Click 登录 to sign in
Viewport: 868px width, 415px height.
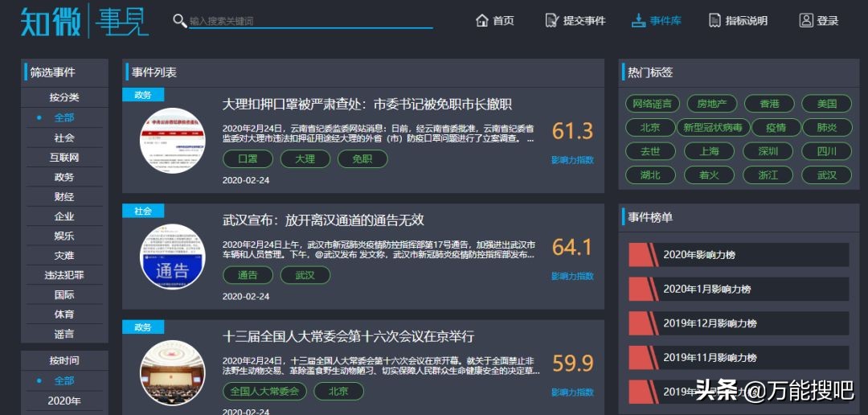coord(820,20)
